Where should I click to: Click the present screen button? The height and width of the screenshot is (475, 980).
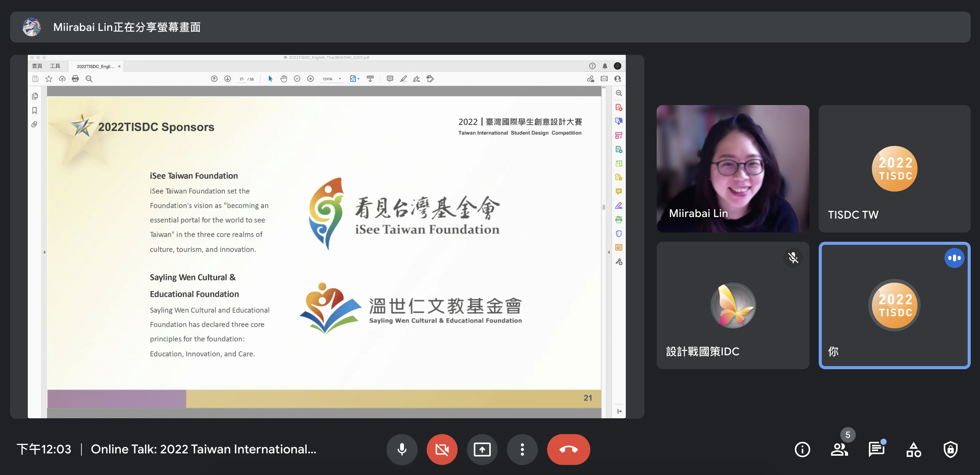coord(482,449)
